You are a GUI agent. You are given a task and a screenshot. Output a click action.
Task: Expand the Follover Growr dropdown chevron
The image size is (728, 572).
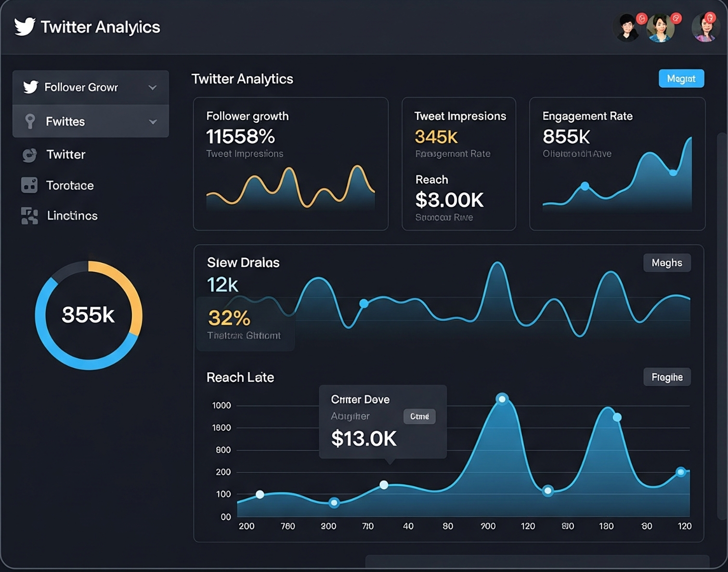coord(153,88)
